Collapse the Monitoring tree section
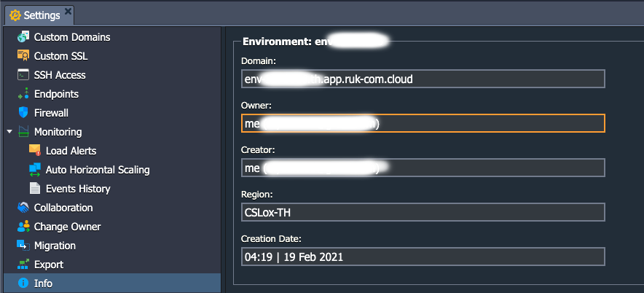 pos(9,131)
